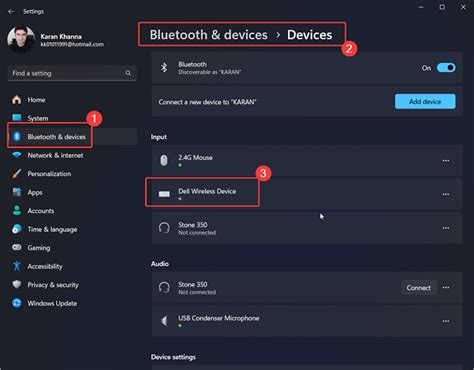Click the kk01011991@hotmail.com account email

click(x=72, y=44)
